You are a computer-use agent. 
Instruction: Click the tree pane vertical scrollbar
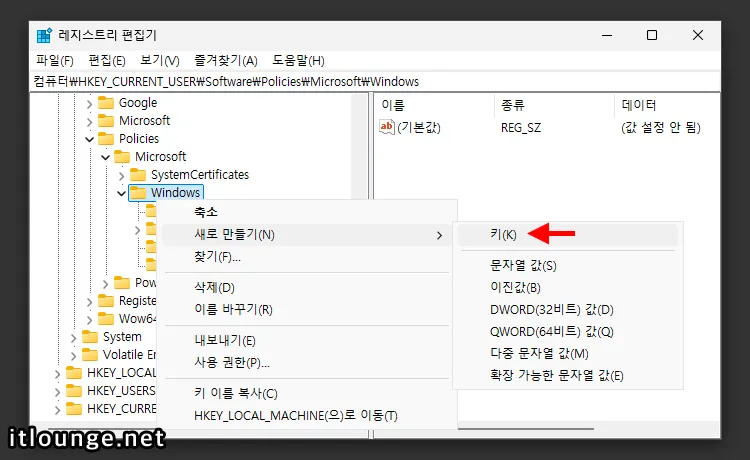[x=359, y=146]
